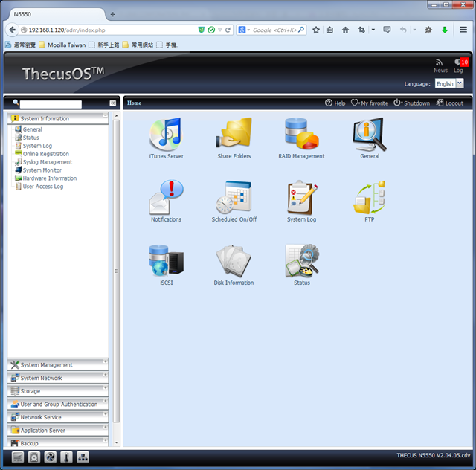Open the iSCSI shortcut
The width and height of the screenshot is (476, 470).
(x=166, y=260)
